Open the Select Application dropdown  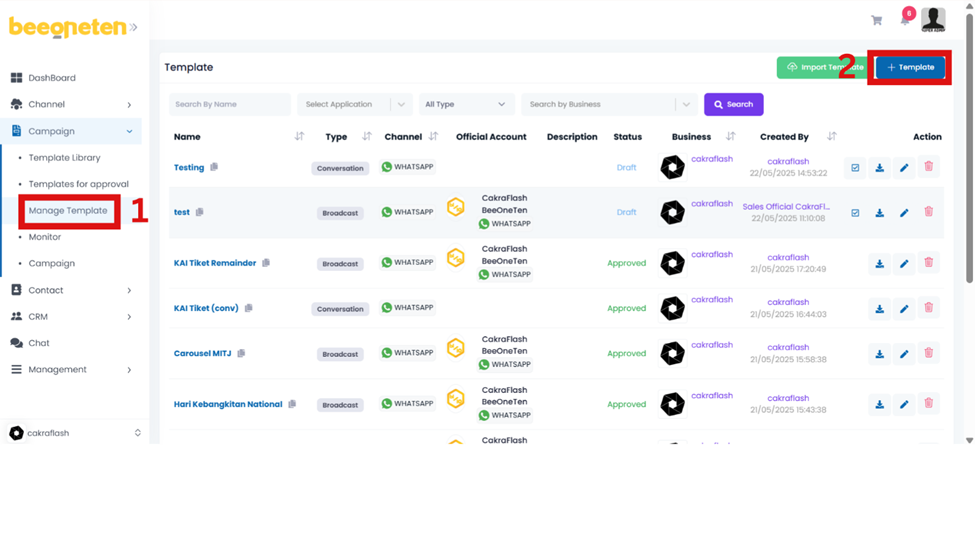pos(355,104)
